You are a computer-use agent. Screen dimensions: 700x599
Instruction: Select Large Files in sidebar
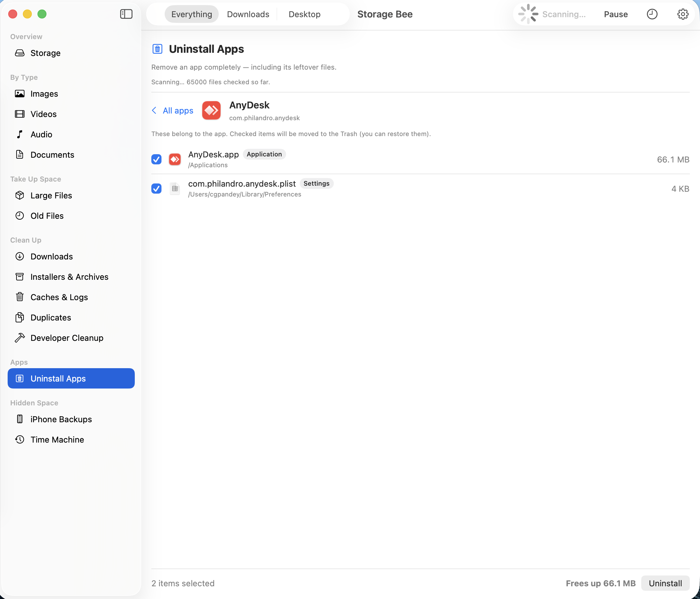[71, 195]
